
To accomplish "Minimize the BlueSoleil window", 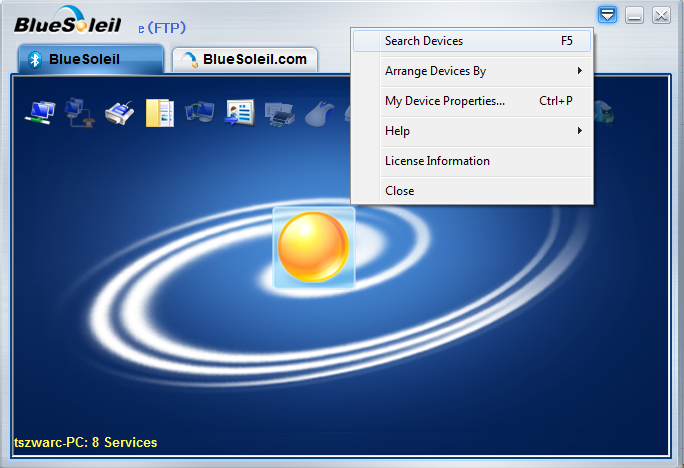I will click(634, 15).
